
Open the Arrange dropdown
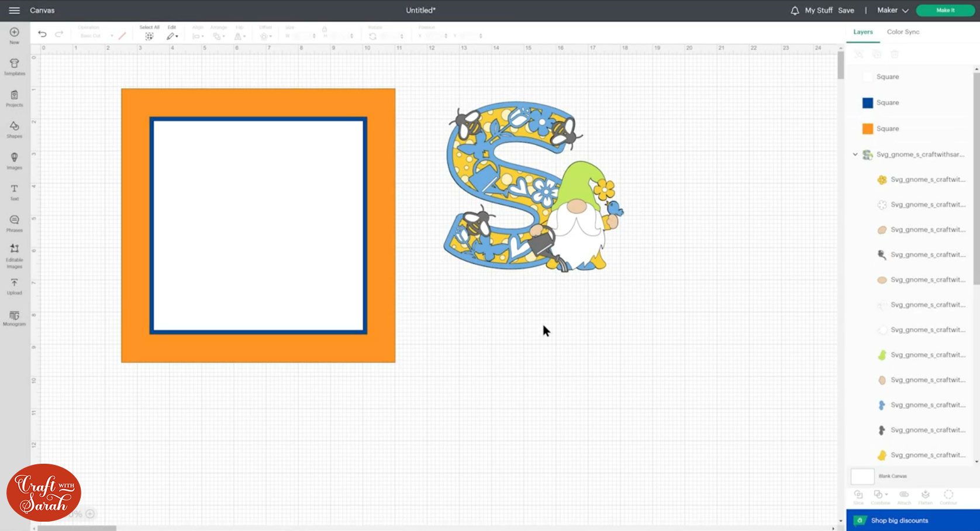pyautogui.click(x=219, y=36)
